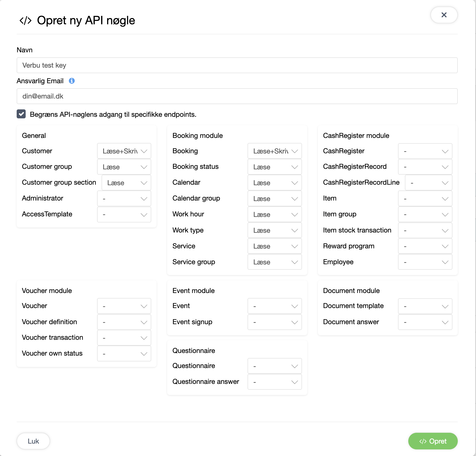Open the Work hour dropdown
The width and height of the screenshot is (476, 456).
click(x=275, y=215)
